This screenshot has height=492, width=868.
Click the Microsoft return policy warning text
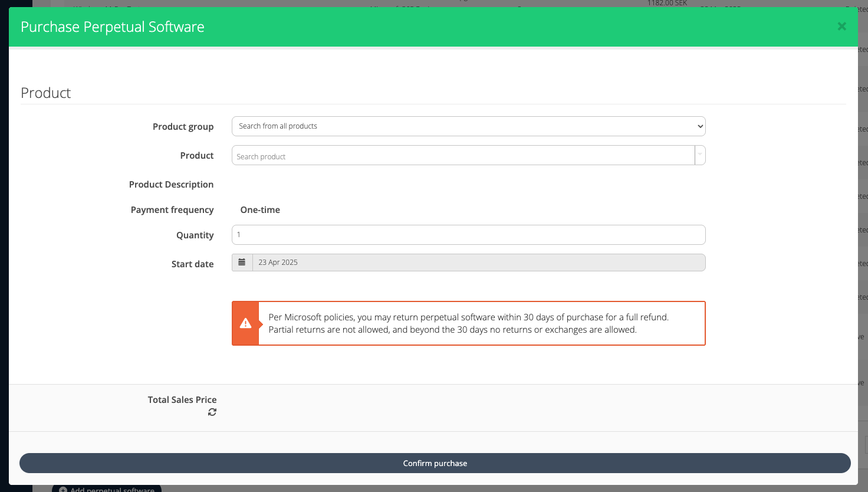(468, 323)
